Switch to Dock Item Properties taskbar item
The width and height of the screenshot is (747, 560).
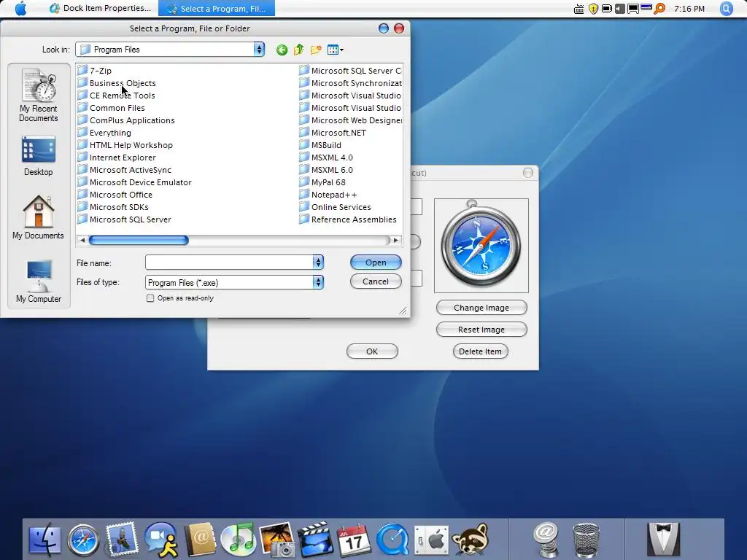[x=101, y=9]
